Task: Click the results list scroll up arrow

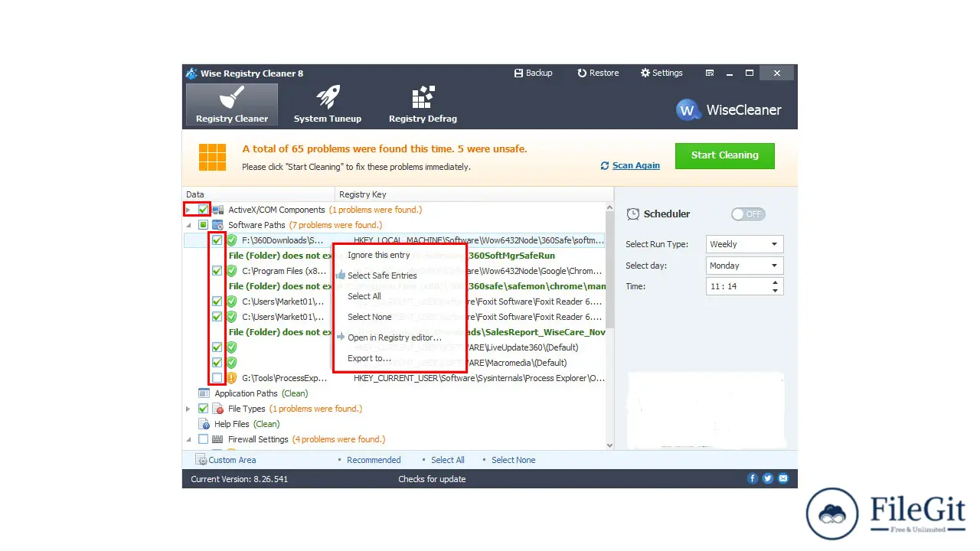Action: 609,207
